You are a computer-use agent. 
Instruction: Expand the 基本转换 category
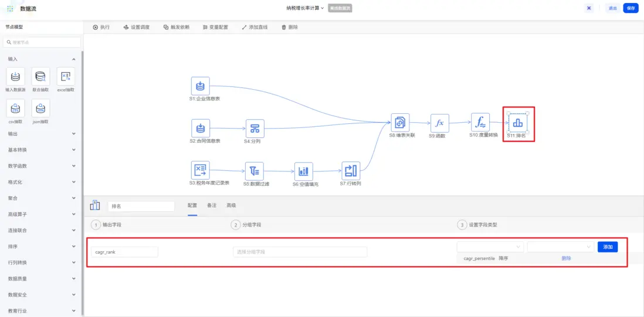point(41,150)
